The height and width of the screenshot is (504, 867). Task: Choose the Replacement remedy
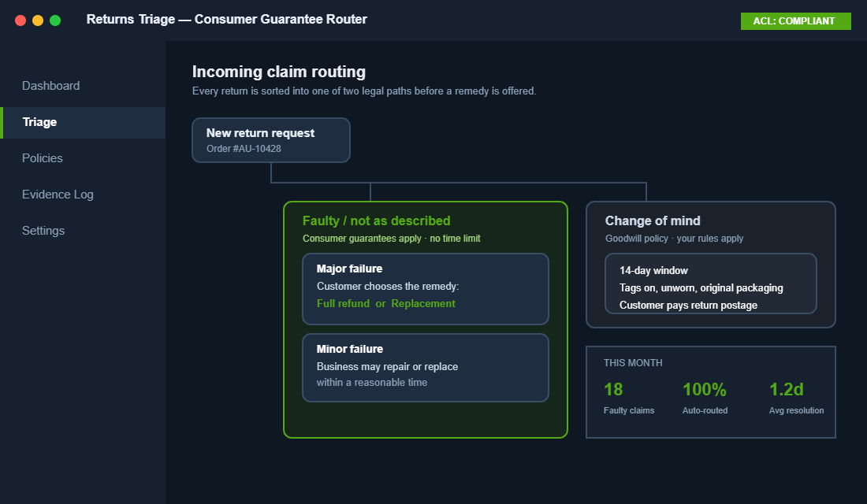point(423,303)
